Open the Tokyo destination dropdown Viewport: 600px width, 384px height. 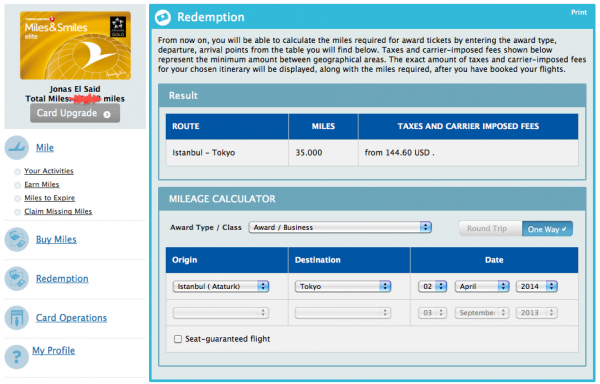tap(343, 286)
